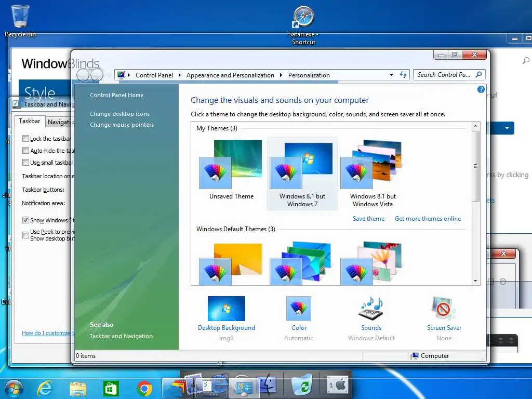
Task: Click the back navigation button
Action: pyautogui.click(x=83, y=75)
